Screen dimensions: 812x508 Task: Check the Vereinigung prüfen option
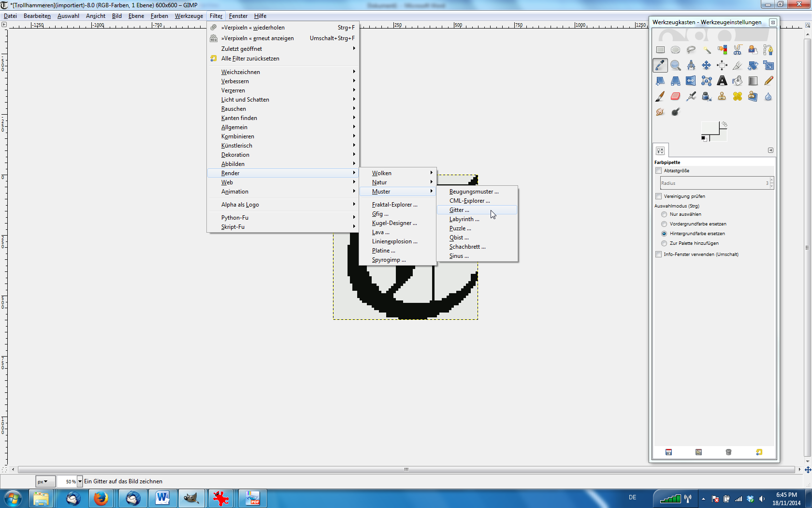tap(658, 196)
